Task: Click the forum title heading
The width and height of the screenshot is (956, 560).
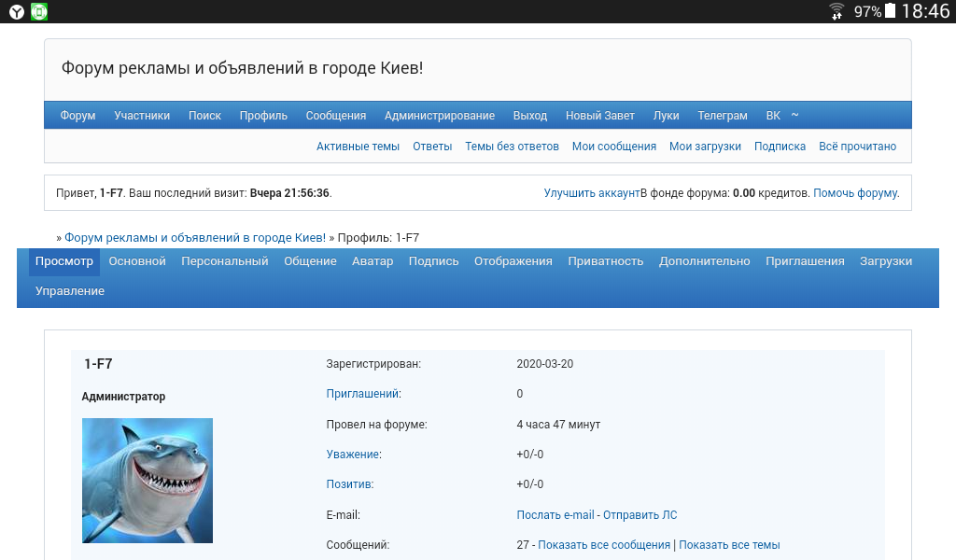Action: 242,68
